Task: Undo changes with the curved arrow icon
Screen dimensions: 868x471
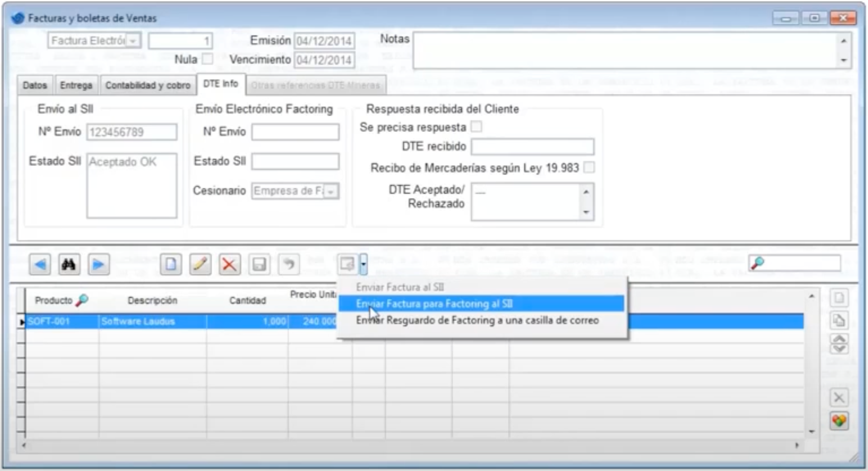Action: [289, 264]
